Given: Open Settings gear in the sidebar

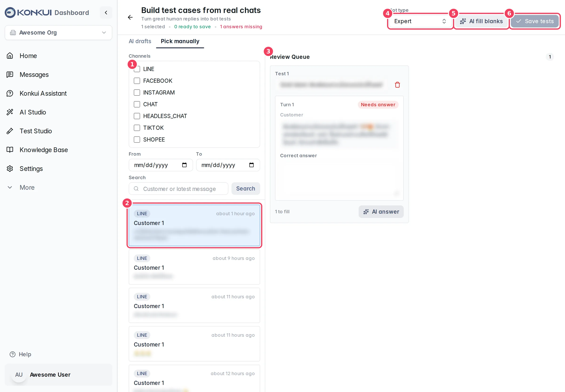Looking at the screenshot, I should (31, 169).
